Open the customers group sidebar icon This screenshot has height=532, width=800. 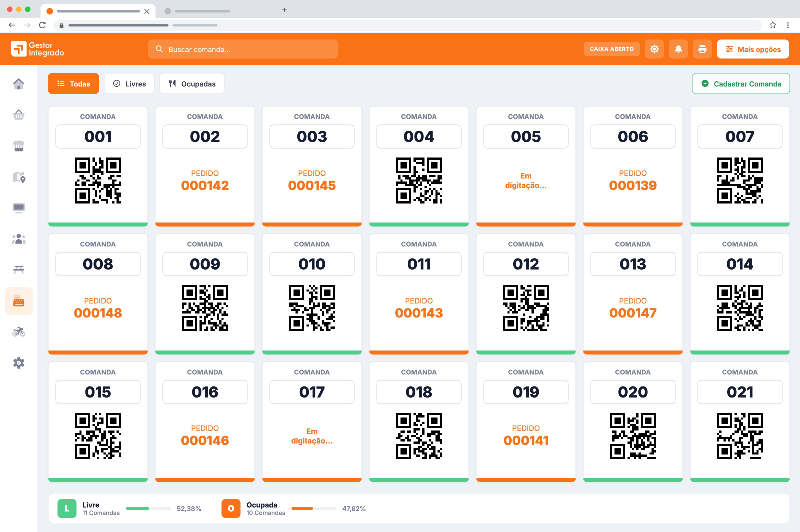pos(19,239)
